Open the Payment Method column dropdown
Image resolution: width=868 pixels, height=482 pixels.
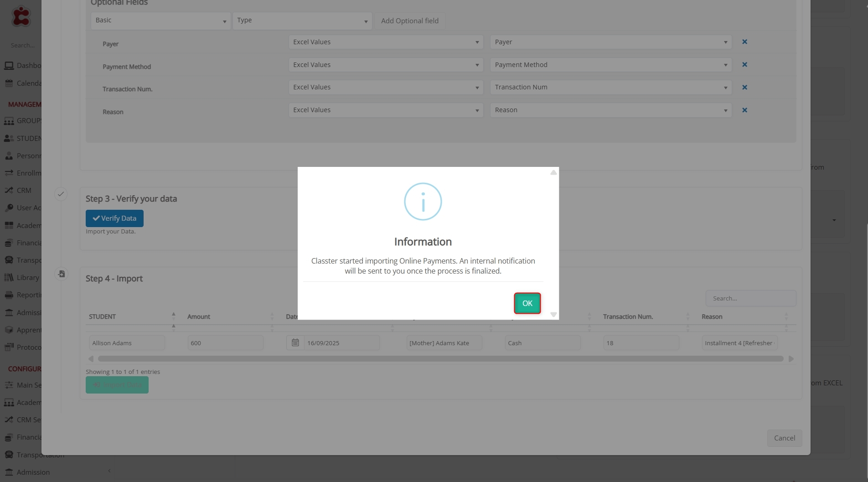610,65
